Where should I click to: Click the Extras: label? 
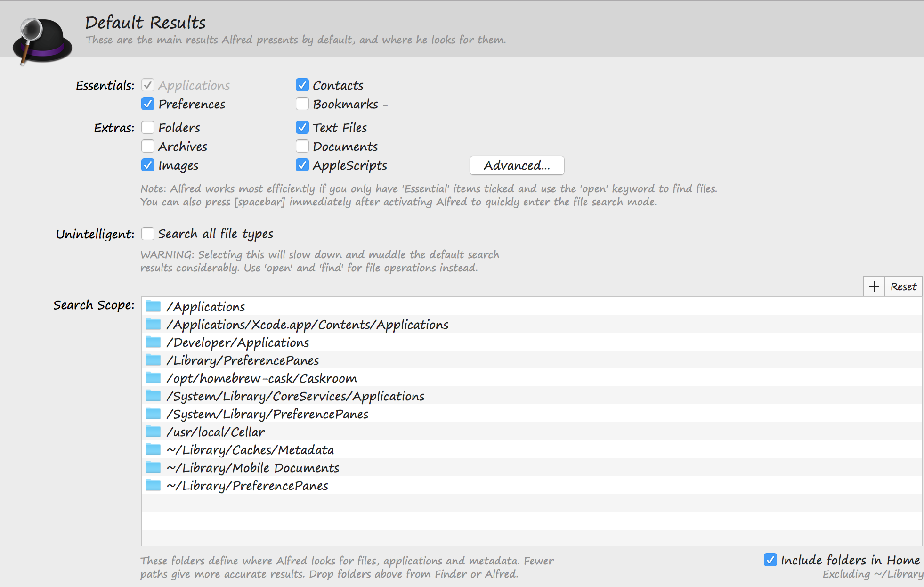pos(114,128)
